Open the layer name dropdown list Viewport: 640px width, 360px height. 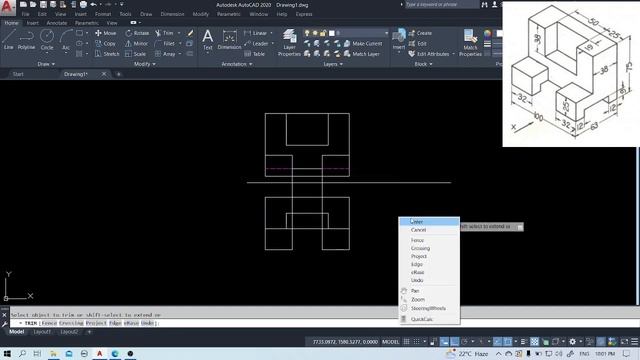coord(386,33)
